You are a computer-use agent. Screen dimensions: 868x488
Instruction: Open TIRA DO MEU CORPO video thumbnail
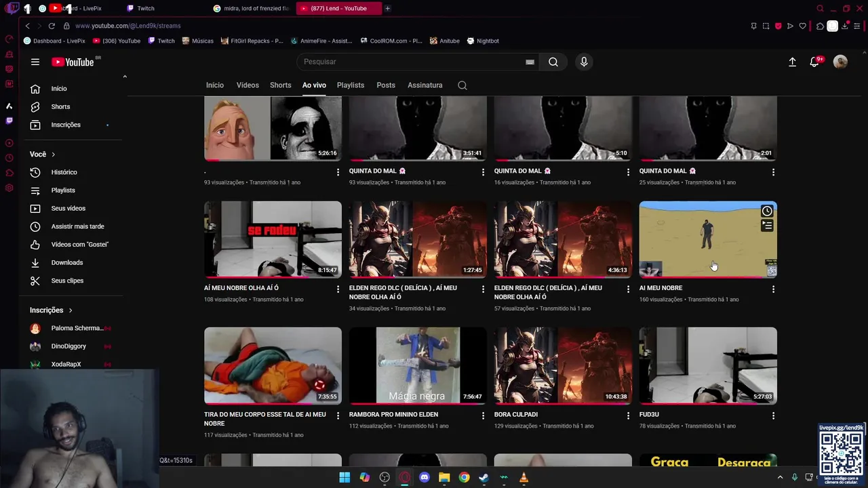click(273, 366)
